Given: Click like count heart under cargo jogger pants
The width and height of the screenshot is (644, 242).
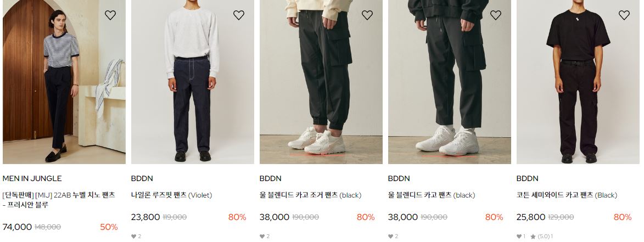Looking at the screenshot, I should [262, 237].
